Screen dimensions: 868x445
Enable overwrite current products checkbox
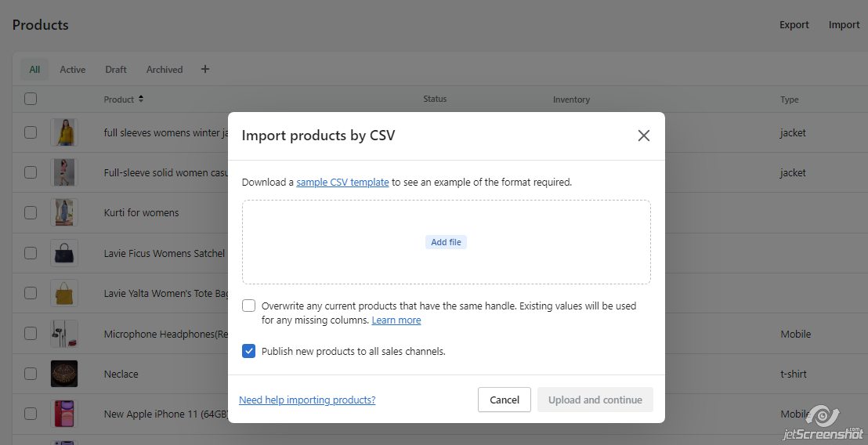pyautogui.click(x=248, y=306)
